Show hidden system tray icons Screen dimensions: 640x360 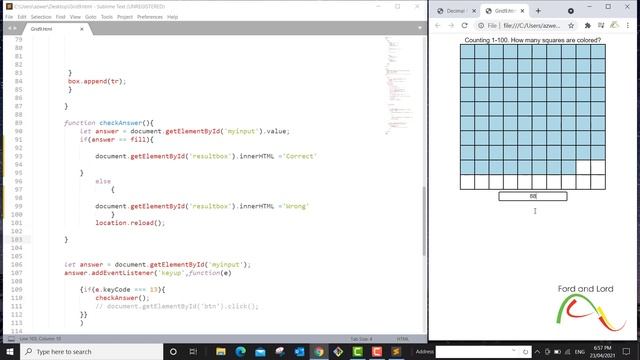538,351
